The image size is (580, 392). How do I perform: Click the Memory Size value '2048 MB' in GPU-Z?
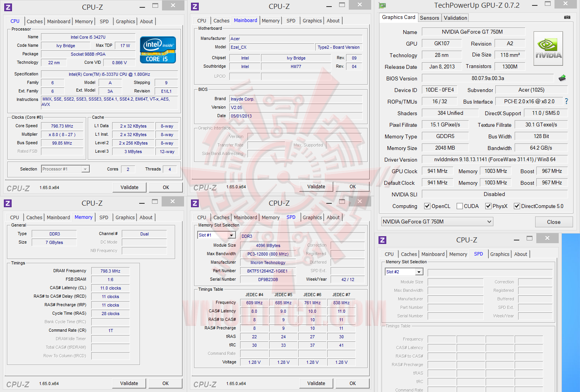(445, 148)
